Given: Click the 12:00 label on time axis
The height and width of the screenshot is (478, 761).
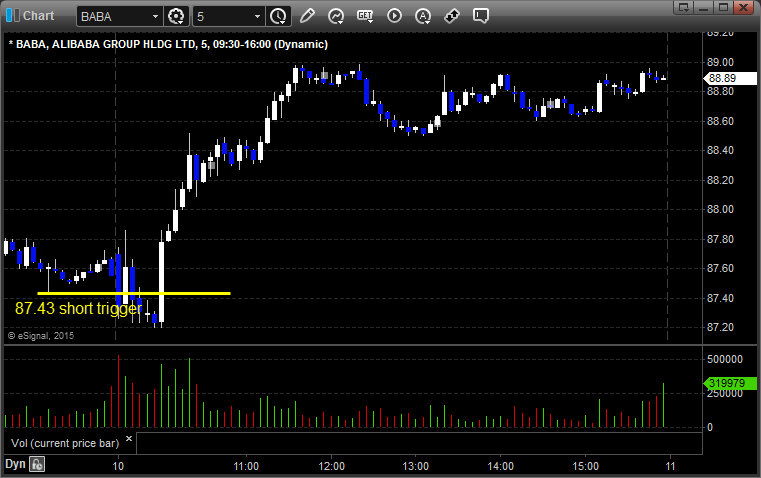Looking at the screenshot, I should tap(331, 466).
